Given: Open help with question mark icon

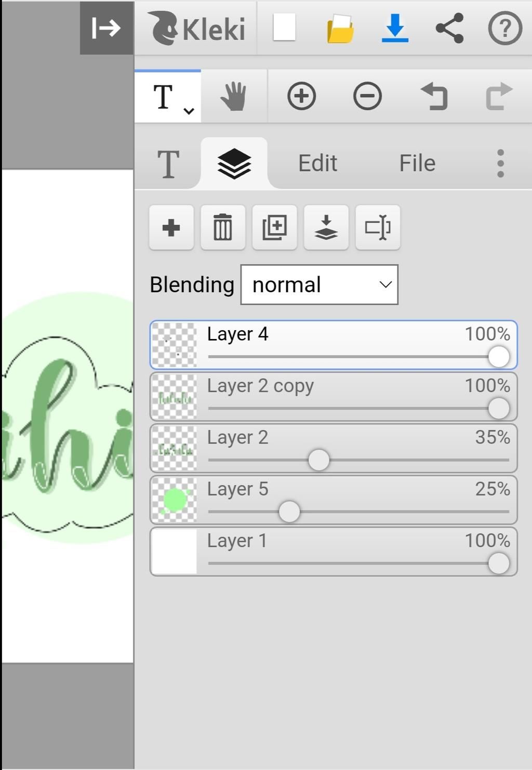Looking at the screenshot, I should (x=505, y=28).
